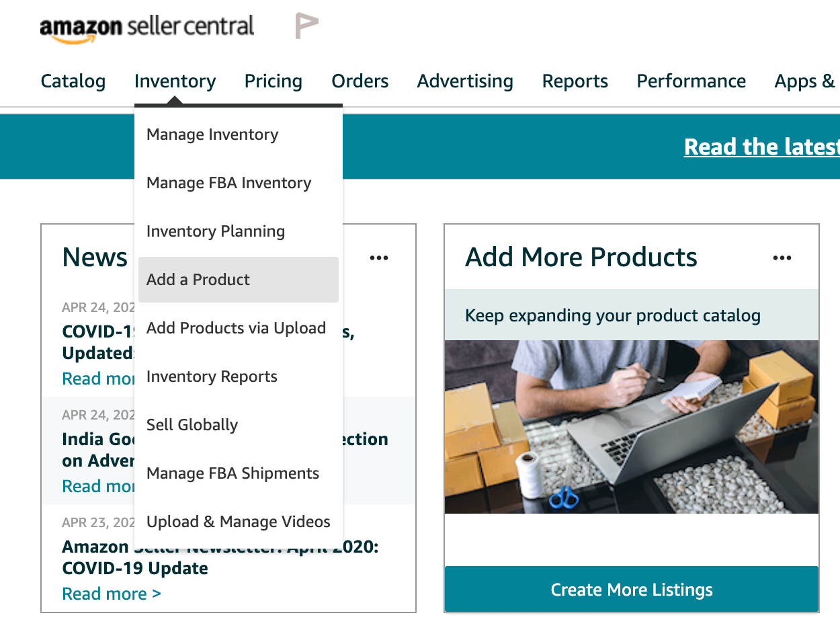Open Inventory Reports from the menu

click(239, 377)
